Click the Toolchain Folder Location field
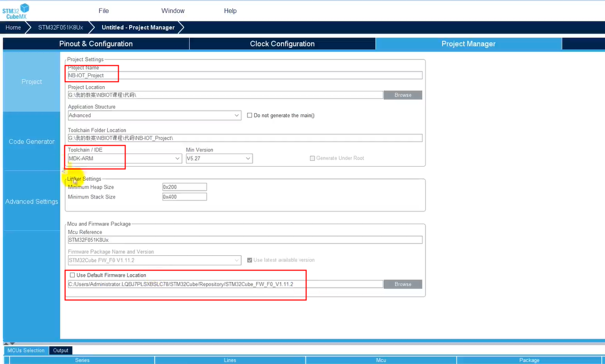 pyautogui.click(x=245, y=138)
